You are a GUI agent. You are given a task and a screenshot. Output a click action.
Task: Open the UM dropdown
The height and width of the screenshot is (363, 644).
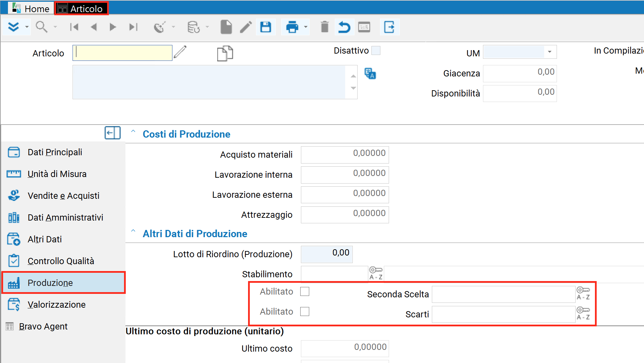click(550, 52)
